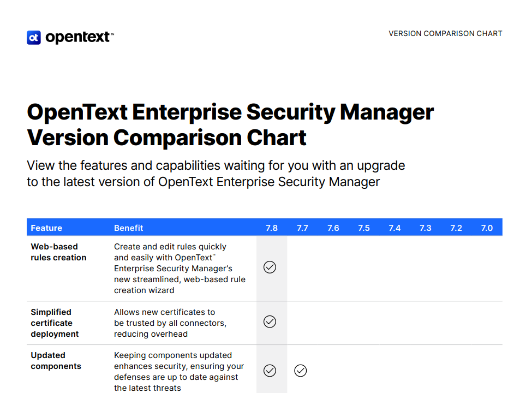This screenshot has height=393, width=532.
Task: Click the VERSION COMPARISON CHART header text
Action: (x=445, y=34)
